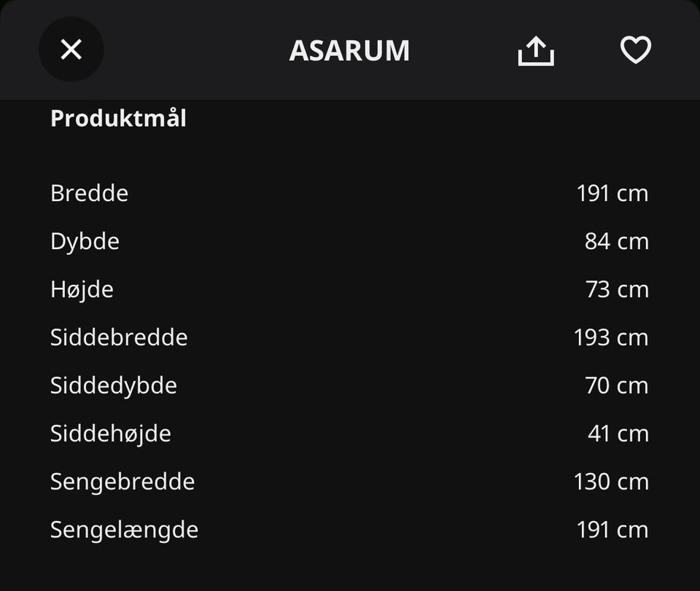Viewport: 700px width, 591px height.
Task: Close the ASARUM product details panel
Action: pyautogui.click(x=71, y=50)
